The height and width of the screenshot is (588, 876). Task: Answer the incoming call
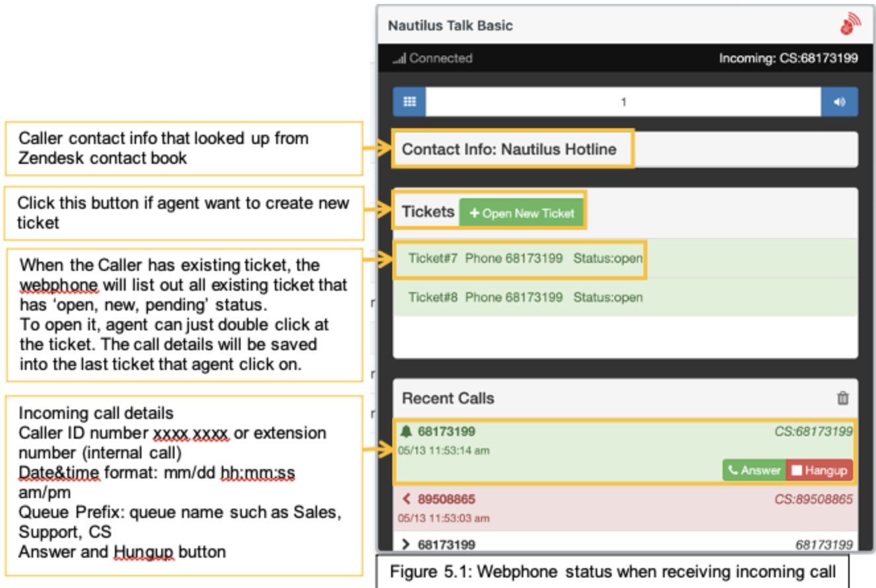[x=754, y=470]
